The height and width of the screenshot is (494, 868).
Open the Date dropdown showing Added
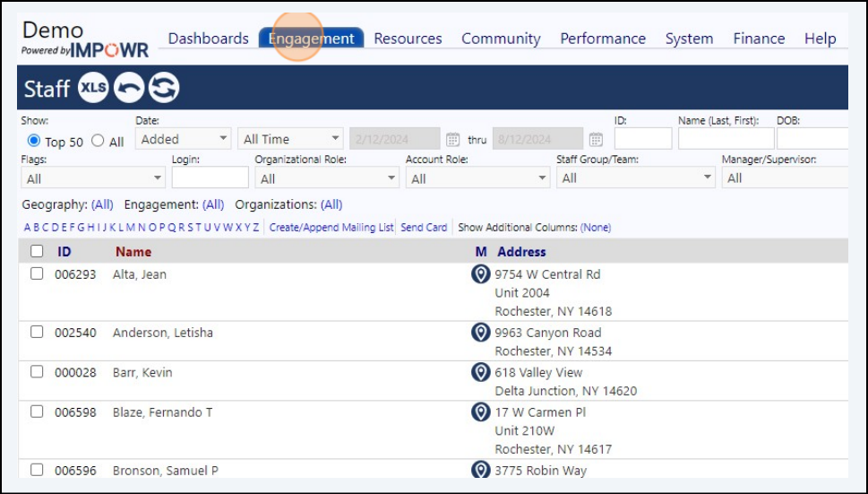coord(184,139)
